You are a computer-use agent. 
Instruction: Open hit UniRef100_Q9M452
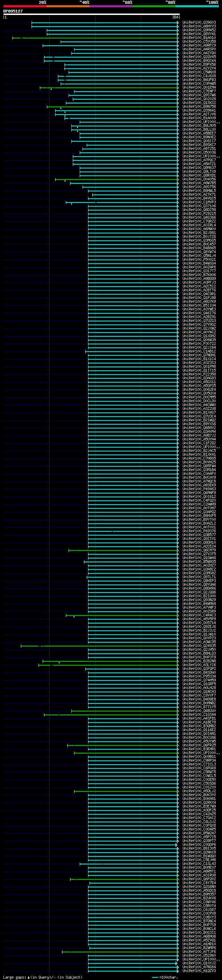point(199,30)
